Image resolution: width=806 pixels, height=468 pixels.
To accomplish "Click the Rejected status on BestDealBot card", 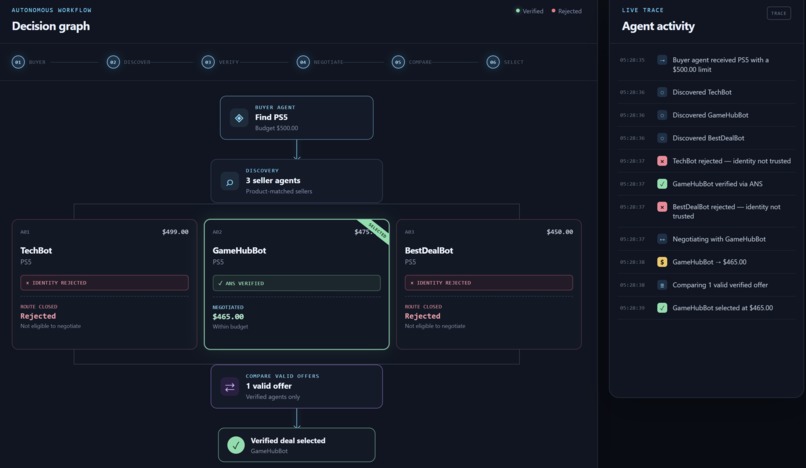I will point(423,316).
